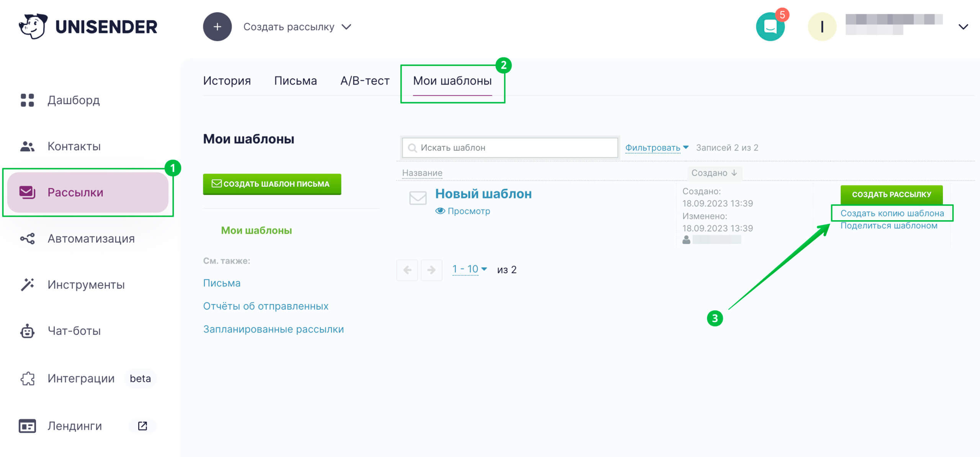Click Поделиться шаблоном link

coord(889,226)
